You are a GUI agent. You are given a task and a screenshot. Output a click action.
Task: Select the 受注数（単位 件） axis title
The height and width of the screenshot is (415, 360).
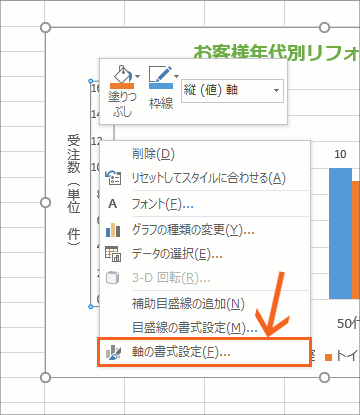(73, 190)
